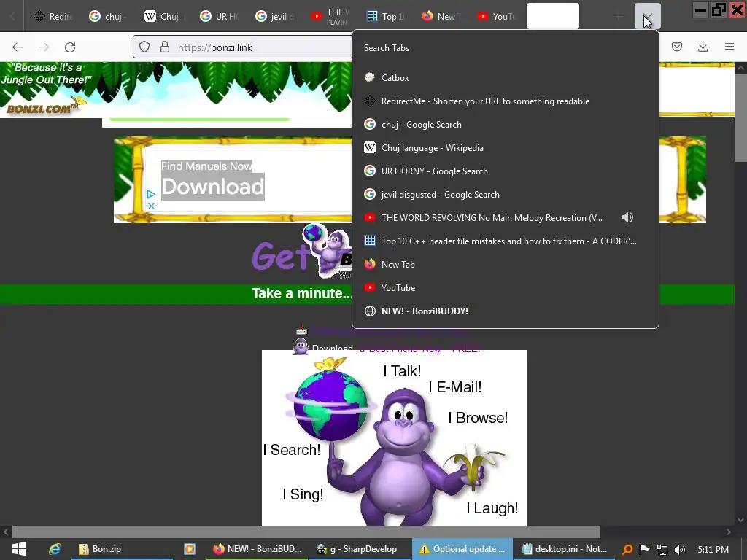Reload the current page
Viewport: 747px width, 560px height.
pos(70,47)
